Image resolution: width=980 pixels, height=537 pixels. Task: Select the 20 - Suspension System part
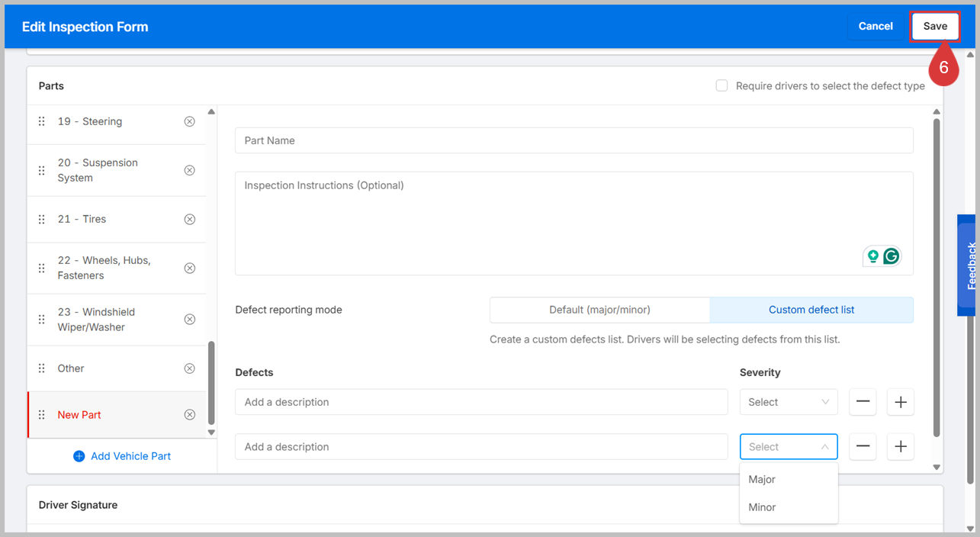click(117, 170)
